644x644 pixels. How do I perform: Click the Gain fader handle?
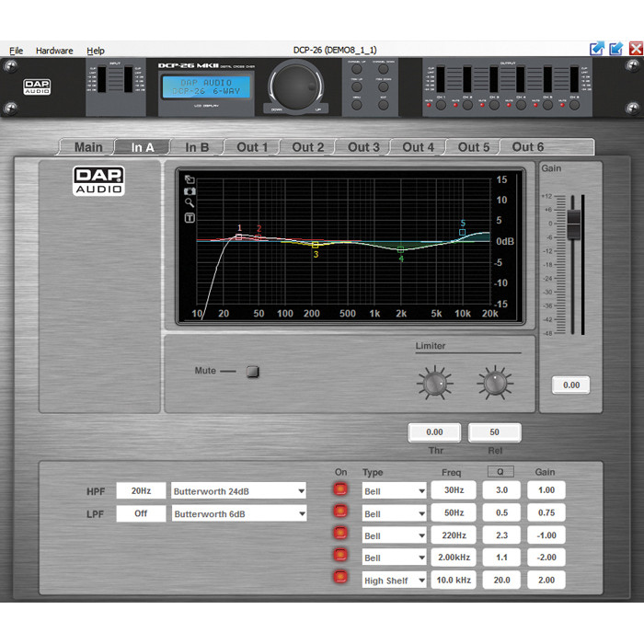574,221
